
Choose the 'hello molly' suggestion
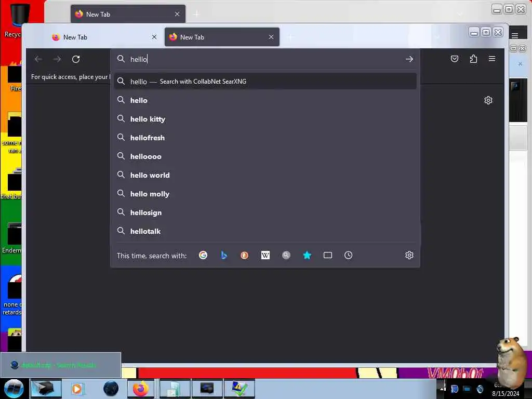coord(265,194)
